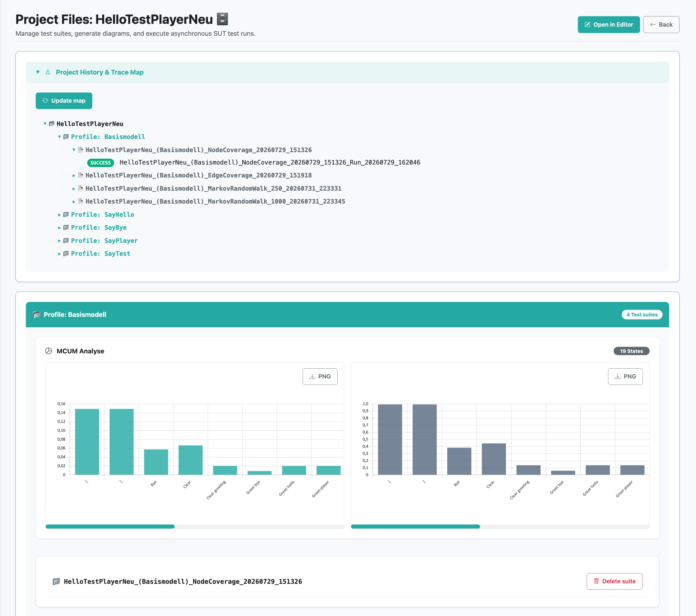This screenshot has width=696, height=616.
Task: Click folder icon in Profile: Basismodell header
Action: 36,315
